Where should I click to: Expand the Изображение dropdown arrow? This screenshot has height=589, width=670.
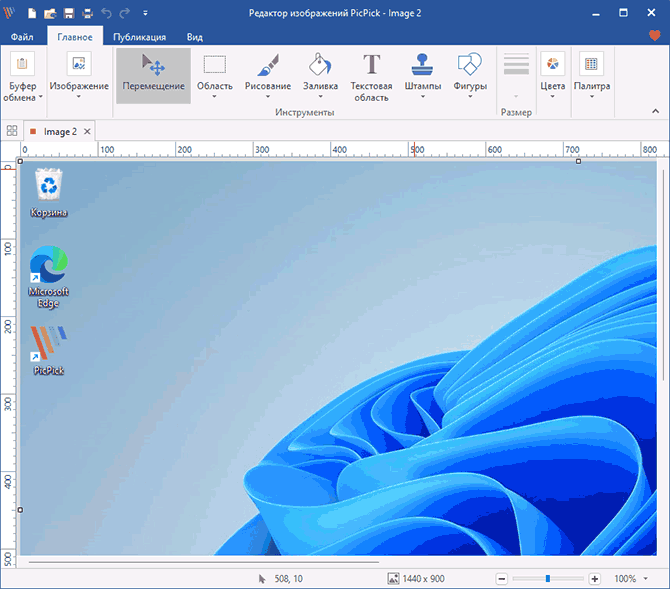pyautogui.click(x=79, y=97)
